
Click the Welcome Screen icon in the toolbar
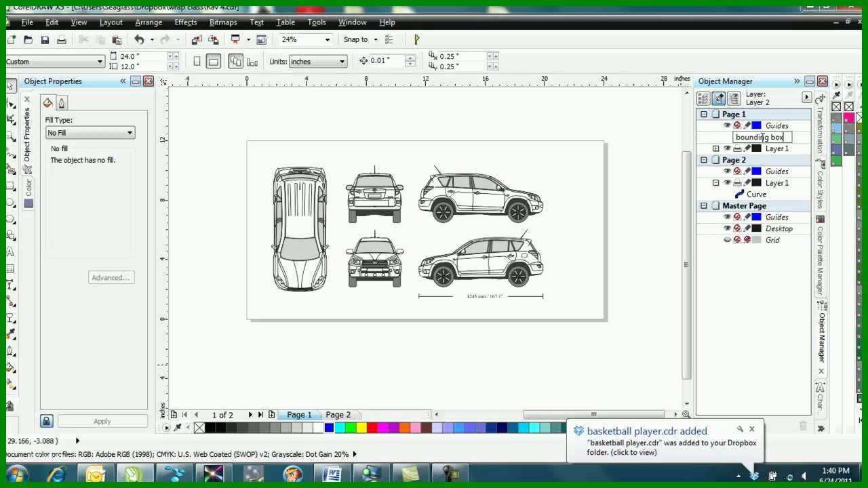pyautogui.click(x=261, y=40)
